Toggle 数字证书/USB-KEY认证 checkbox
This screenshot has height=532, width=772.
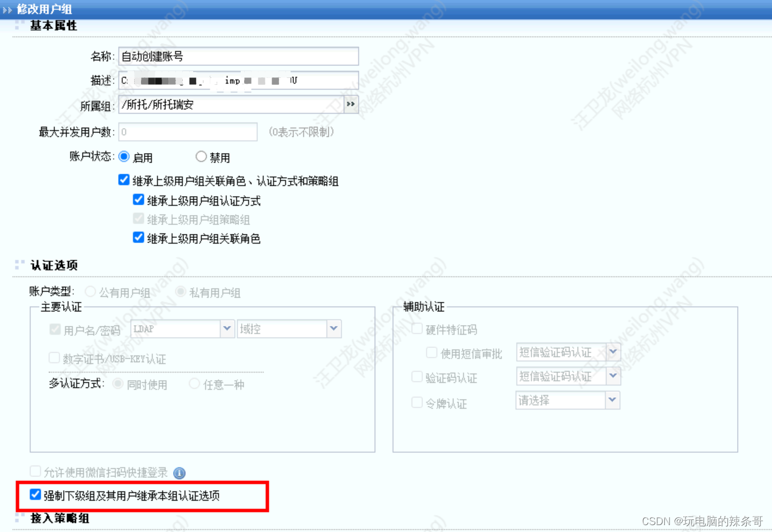(54, 358)
